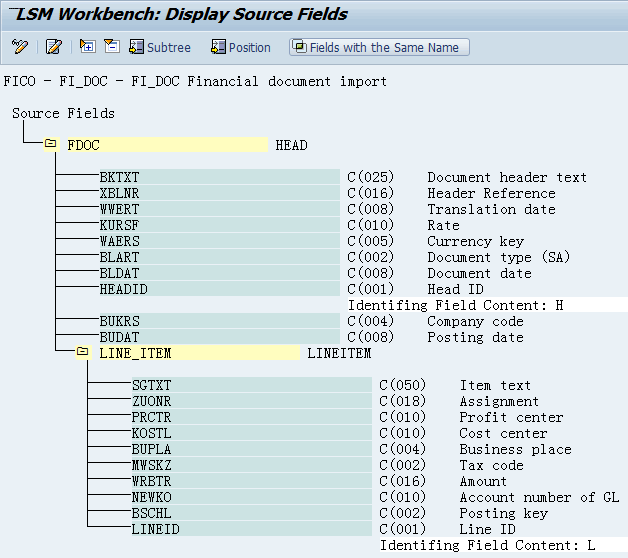
Task: Click 'FICO - FI_DOC' project header line
Action: pyautogui.click(x=195, y=82)
